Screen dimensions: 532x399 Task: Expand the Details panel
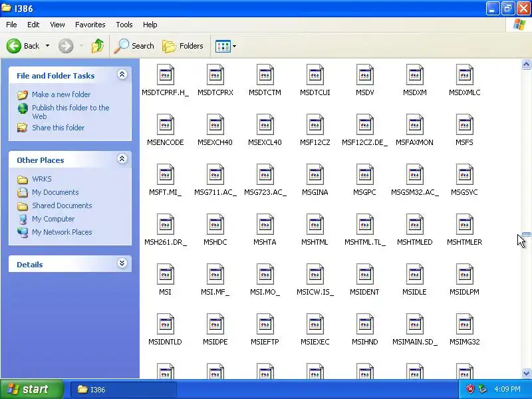(122, 263)
